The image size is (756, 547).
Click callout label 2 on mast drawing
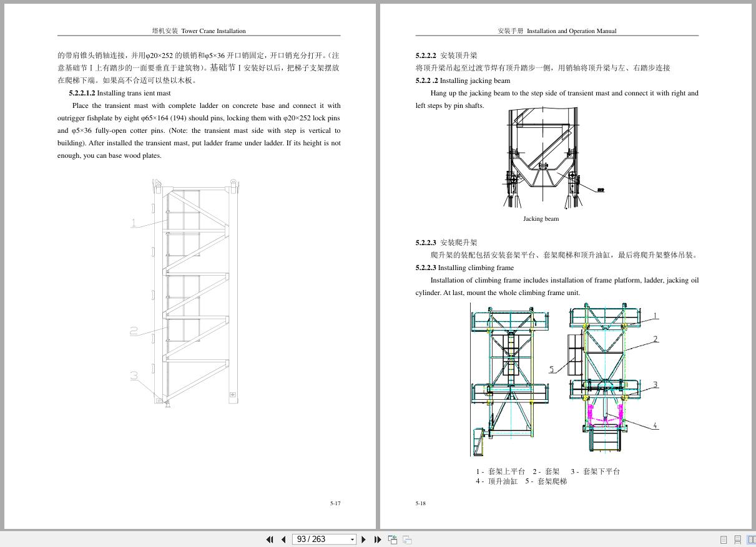[x=134, y=331]
